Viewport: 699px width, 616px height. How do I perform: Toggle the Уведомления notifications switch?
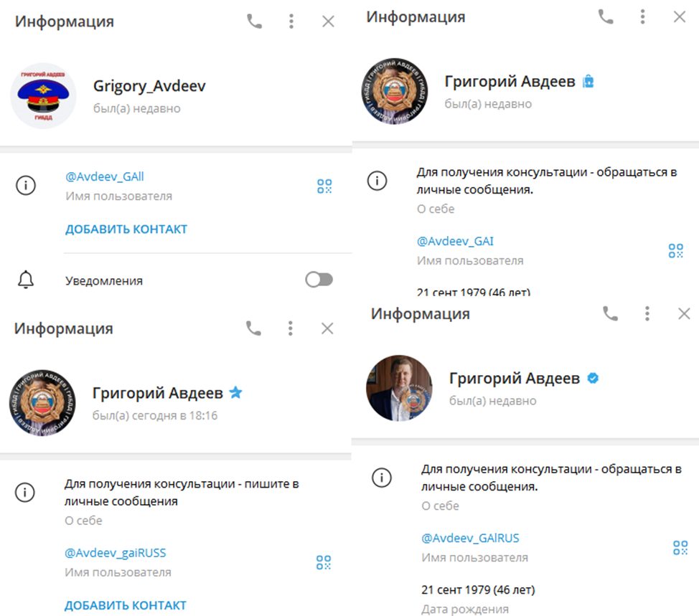[x=319, y=280]
